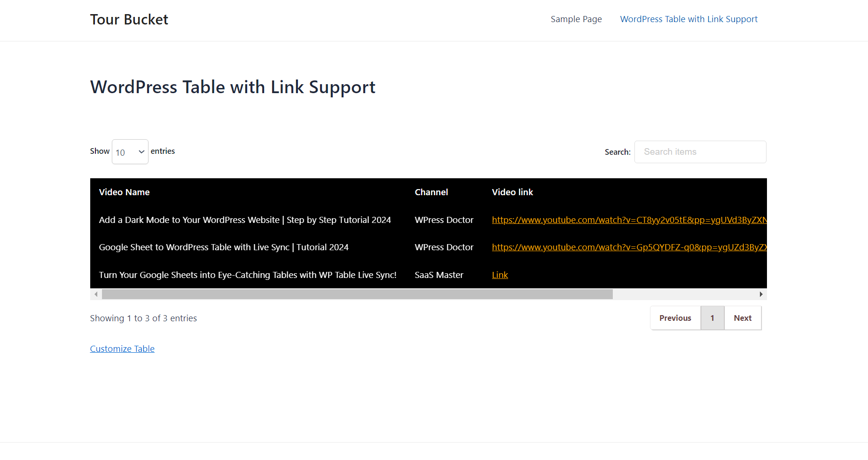
Task: Open the Google Sheet tutorial YouTube URL
Action: click(x=629, y=247)
